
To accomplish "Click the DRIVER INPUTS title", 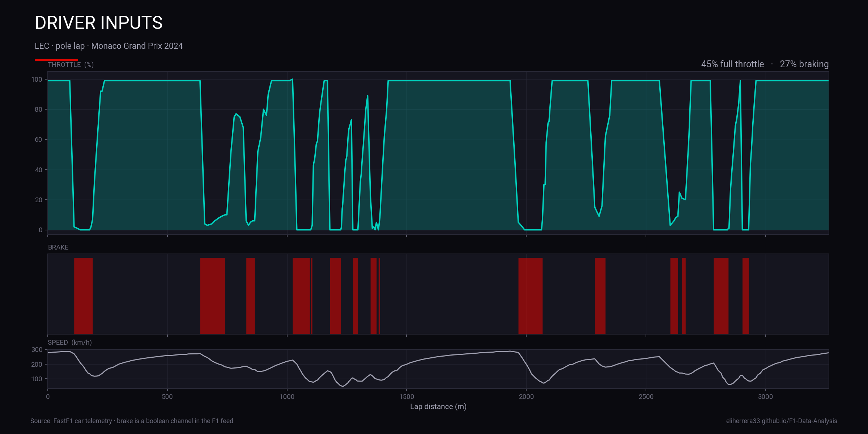I will [x=99, y=23].
